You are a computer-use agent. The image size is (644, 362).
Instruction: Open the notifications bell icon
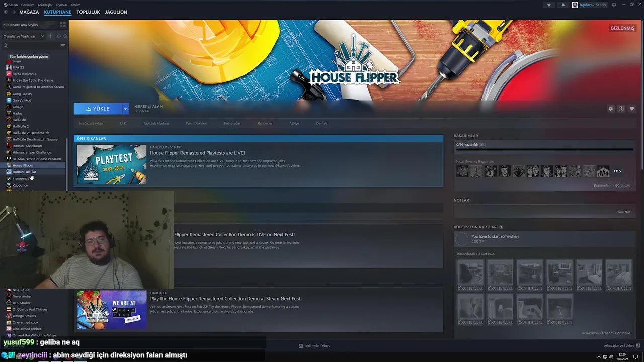[563, 5]
